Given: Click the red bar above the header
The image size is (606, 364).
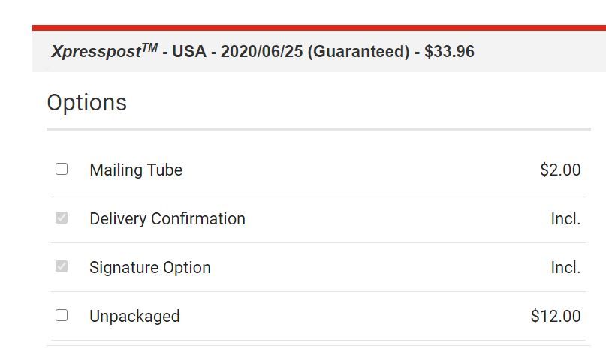Looking at the screenshot, I should point(318,28).
